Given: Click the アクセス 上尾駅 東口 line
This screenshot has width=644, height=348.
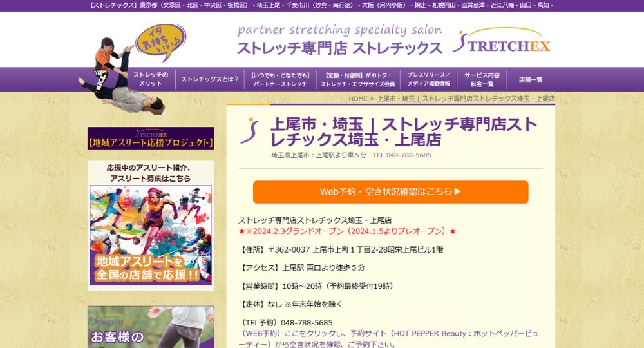Looking at the screenshot, I should (302, 268).
